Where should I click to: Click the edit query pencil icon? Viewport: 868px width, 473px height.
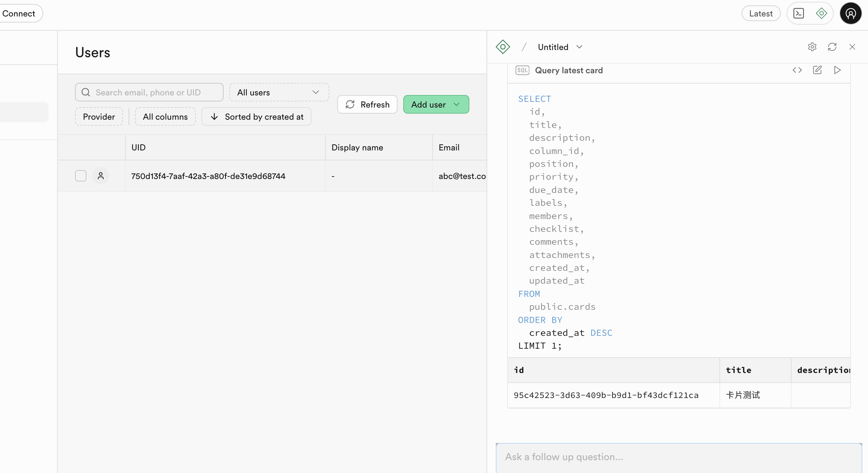coord(817,70)
